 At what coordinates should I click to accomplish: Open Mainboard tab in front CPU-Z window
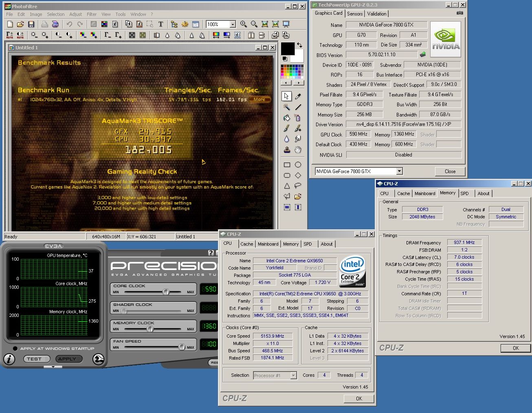[268, 244]
